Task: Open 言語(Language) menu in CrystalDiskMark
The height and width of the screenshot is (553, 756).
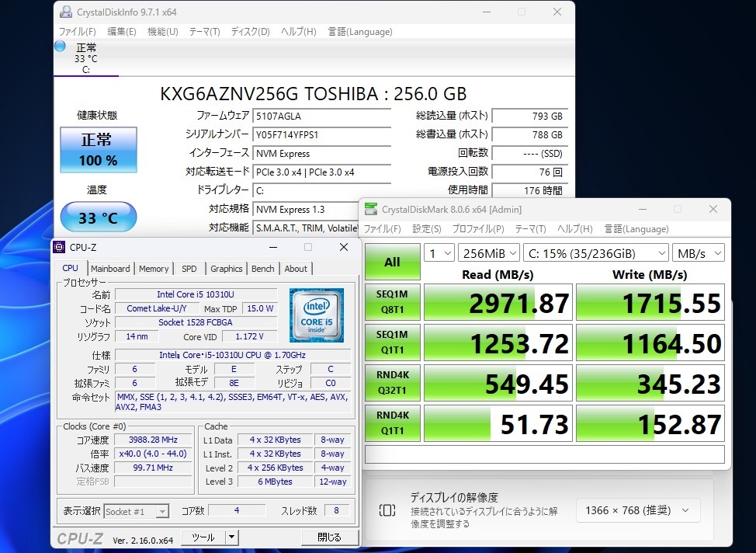Action: click(x=636, y=228)
